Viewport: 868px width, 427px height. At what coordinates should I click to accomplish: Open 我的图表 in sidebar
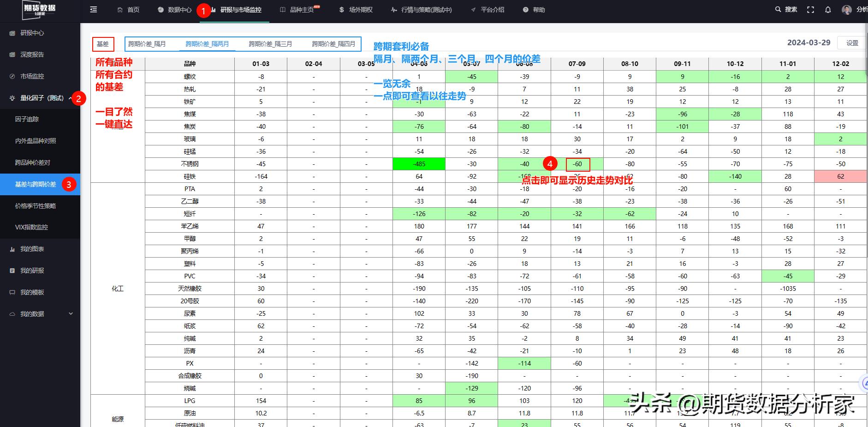32,249
